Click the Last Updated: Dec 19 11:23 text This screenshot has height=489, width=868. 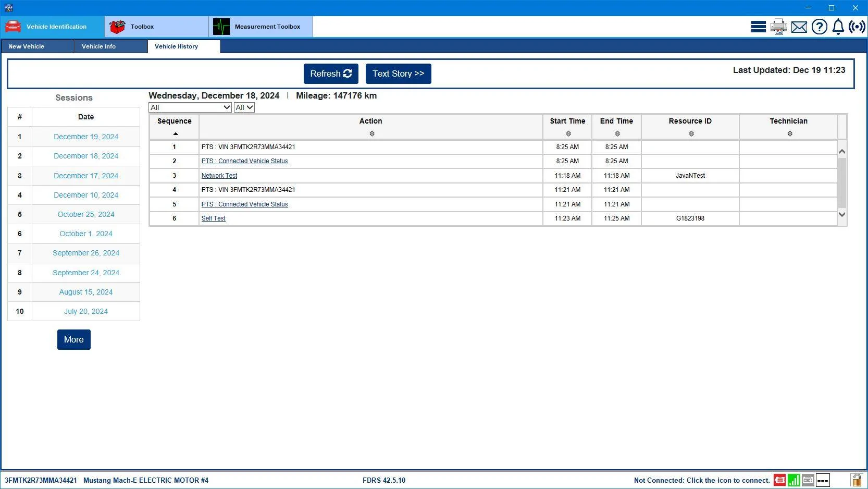pyautogui.click(x=789, y=70)
